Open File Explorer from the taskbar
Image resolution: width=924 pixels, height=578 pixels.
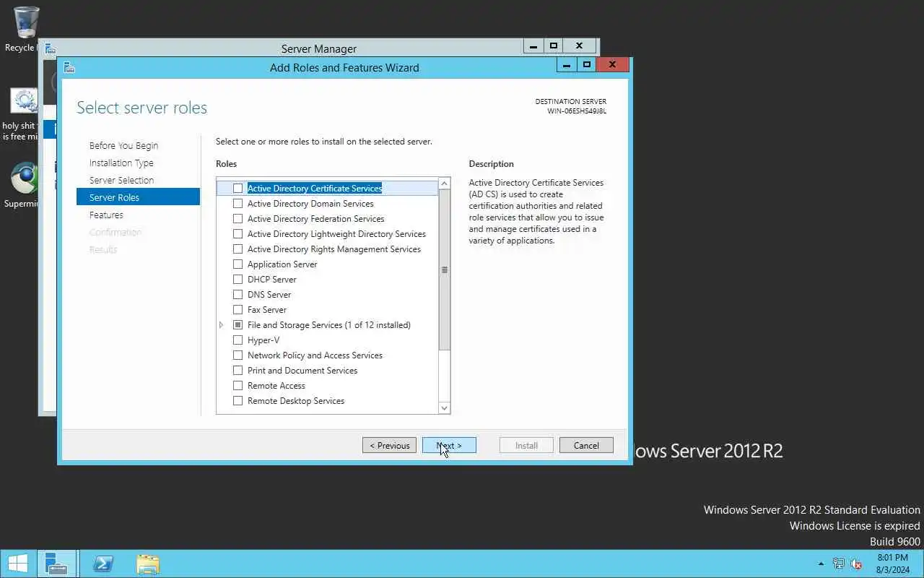point(147,564)
